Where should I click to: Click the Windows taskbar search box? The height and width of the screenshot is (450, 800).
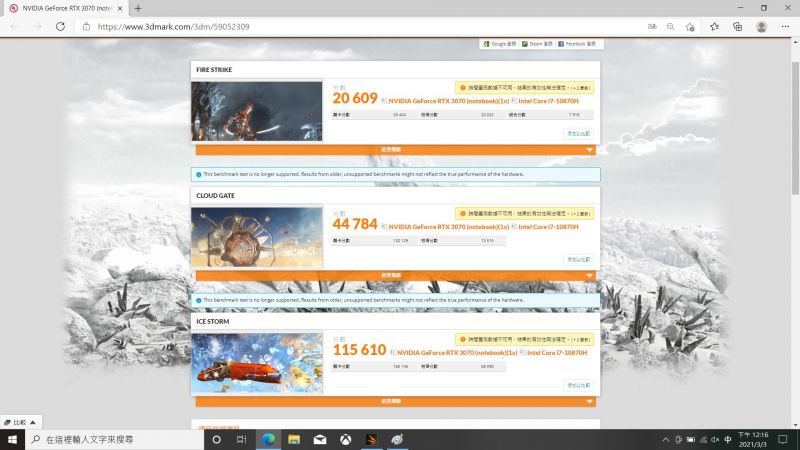tap(114, 439)
